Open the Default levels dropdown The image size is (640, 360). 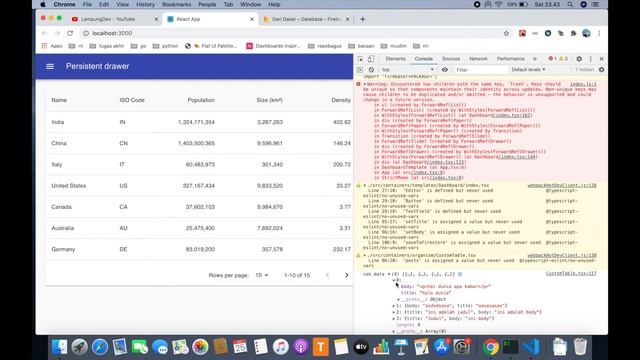528,70
